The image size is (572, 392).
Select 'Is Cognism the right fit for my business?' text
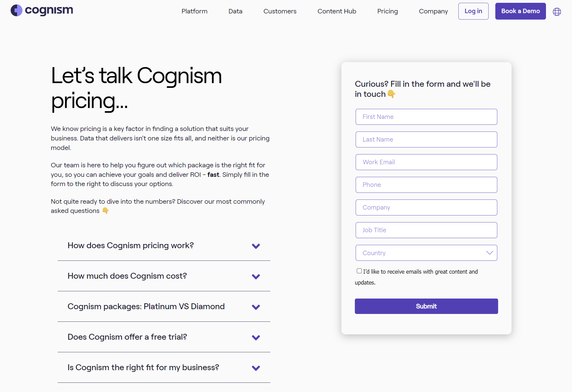tap(143, 368)
